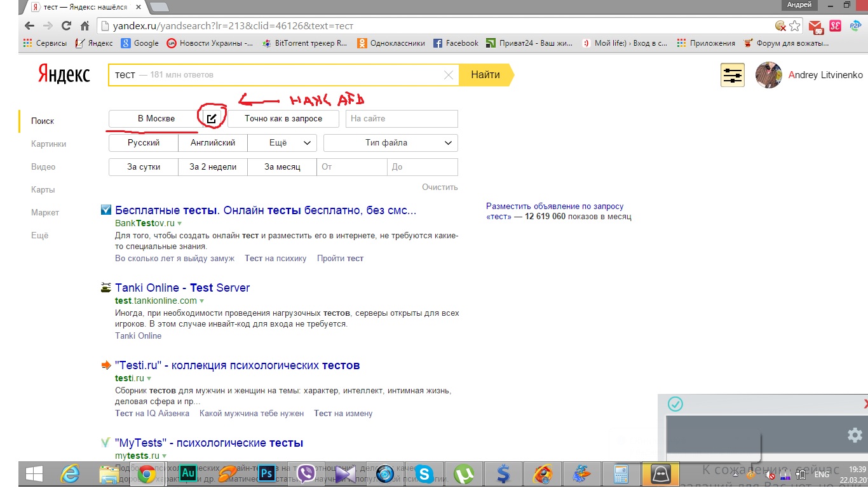Viewport: 868px width, 488px height.
Task: Open the Calculator from the taskbar
Action: [620, 473]
